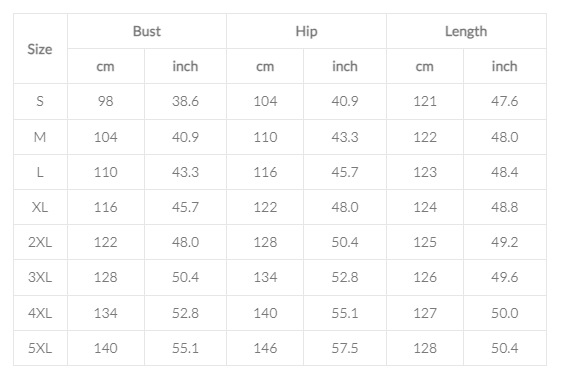Image resolution: width=567 pixels, height=375 pixels.
Task: Click the 49.2 inch length cell
Action: [504, 242]
